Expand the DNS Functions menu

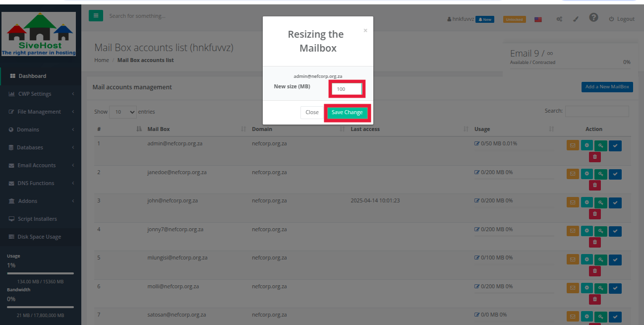(41, 183)
